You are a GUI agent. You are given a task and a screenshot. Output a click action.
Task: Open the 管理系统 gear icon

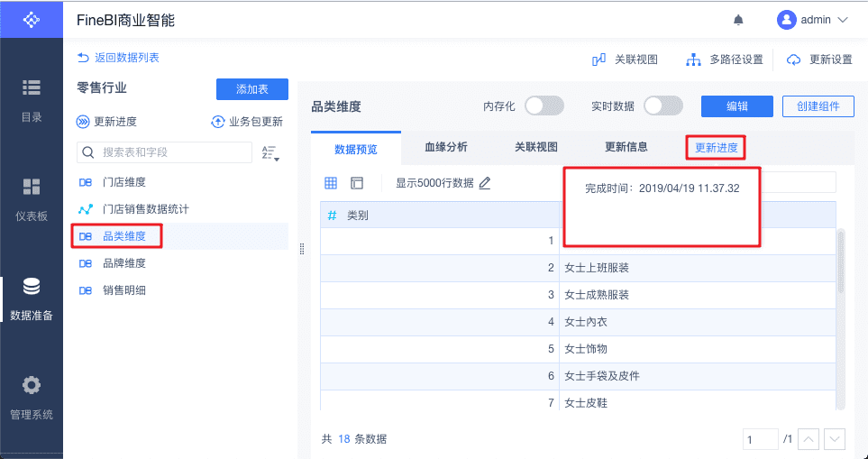tap(32, 385)
